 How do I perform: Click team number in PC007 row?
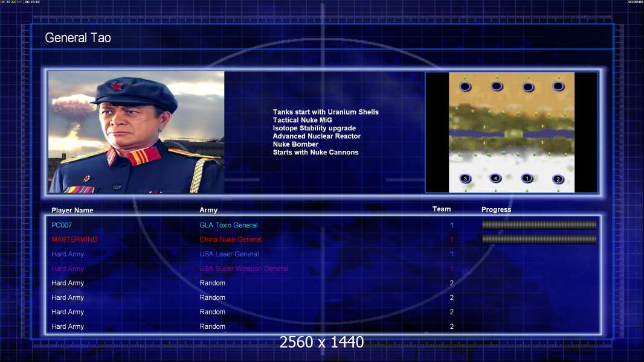pos(451,225)
